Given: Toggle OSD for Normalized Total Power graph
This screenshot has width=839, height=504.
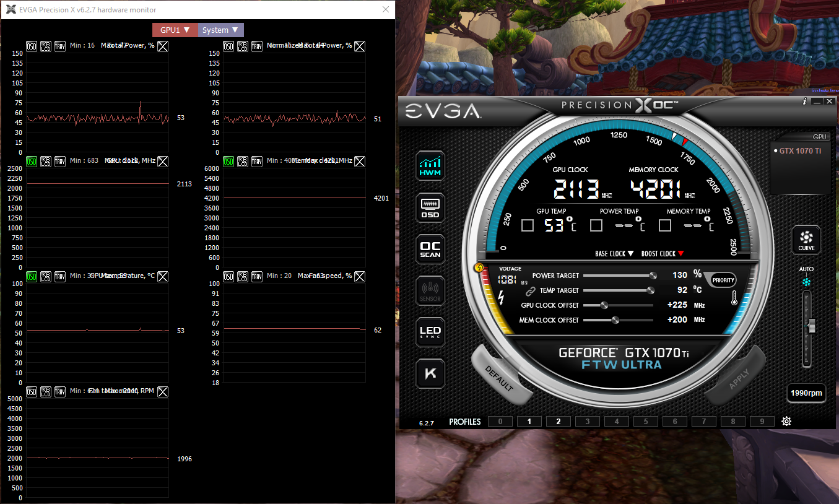Looking at the screenshot, I should coord(228,46).
